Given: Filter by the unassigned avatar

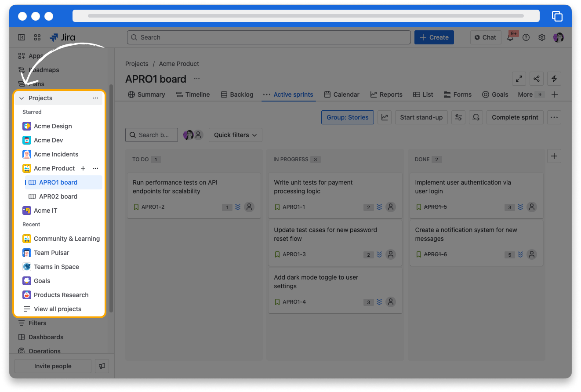Looking at the screenshot, I should coord(199,135).
